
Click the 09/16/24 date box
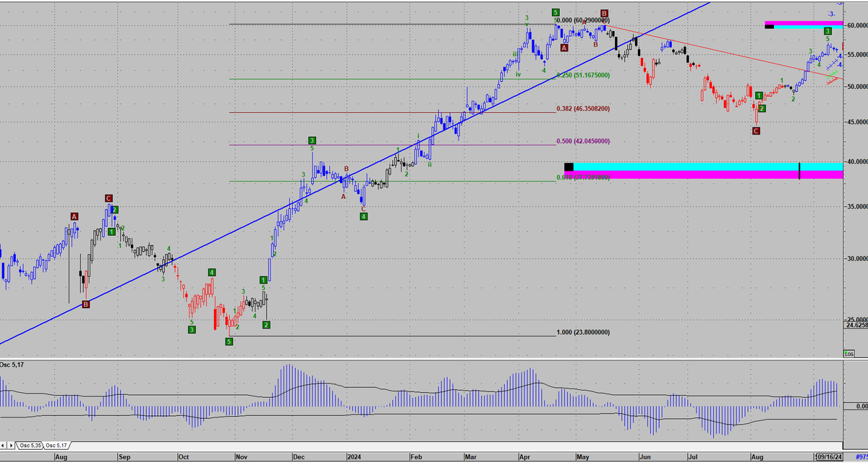pyautogui.click(x=830, y=457)
